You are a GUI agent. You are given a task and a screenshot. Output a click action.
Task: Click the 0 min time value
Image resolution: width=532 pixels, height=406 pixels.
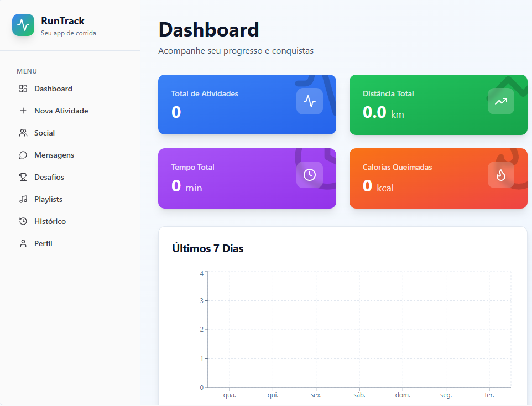click(x=186, y=186)
